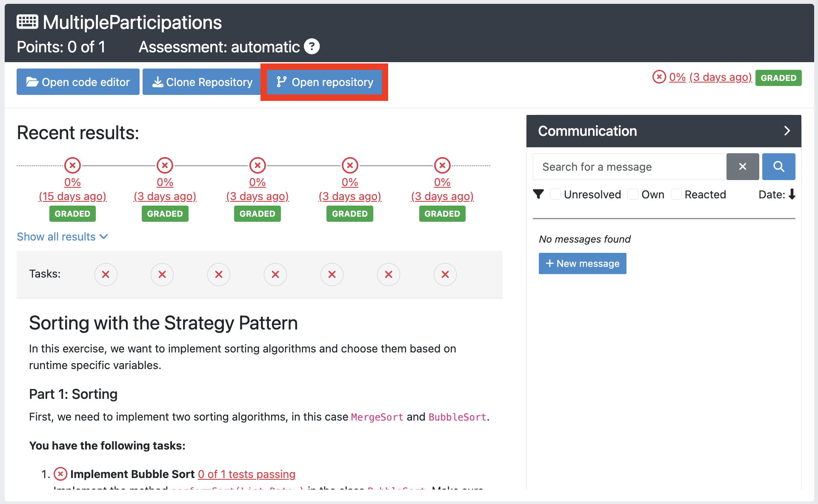Toggle Date sort order arrow
Screen dimensions: 818x504
point(792,195)
